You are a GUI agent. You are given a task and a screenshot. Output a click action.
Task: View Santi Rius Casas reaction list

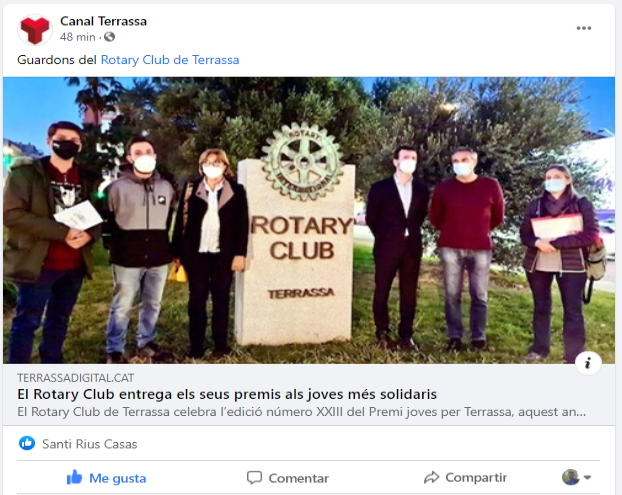[x=90, y=444]
